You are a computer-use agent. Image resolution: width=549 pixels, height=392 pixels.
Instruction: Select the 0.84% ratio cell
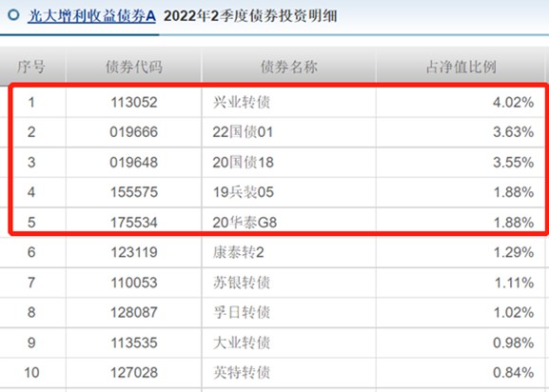513,372
